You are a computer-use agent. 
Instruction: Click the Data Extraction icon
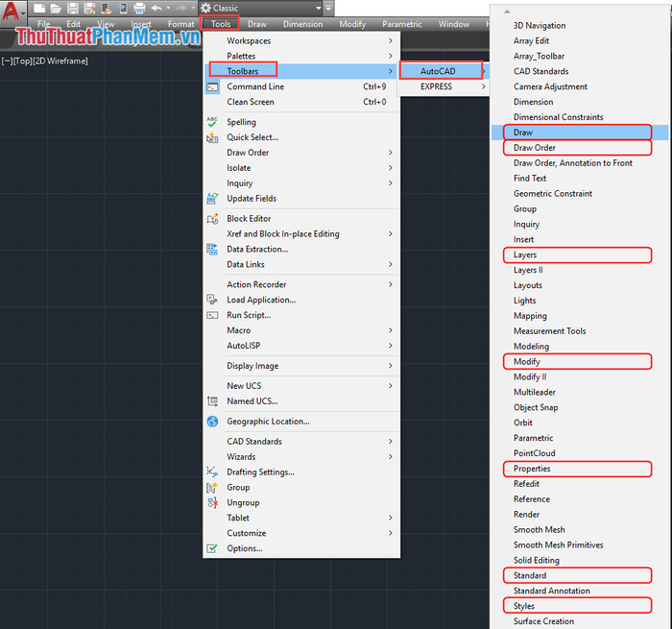coord(212,249)
